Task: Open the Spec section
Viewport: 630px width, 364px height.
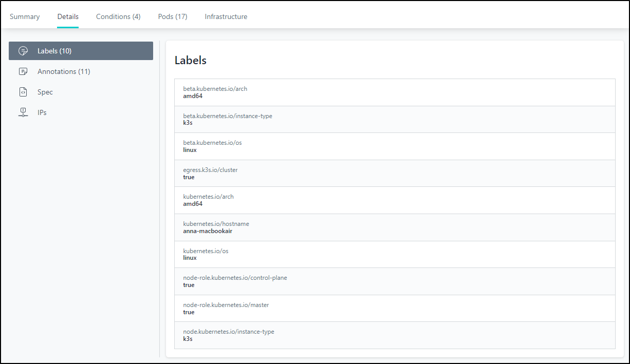Action: coord(45,92)
